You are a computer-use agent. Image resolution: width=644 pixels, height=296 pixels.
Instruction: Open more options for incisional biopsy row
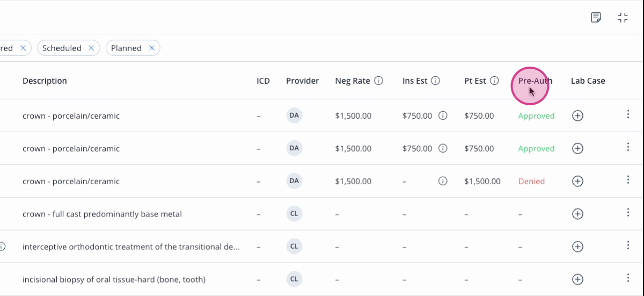click(628, 278)
